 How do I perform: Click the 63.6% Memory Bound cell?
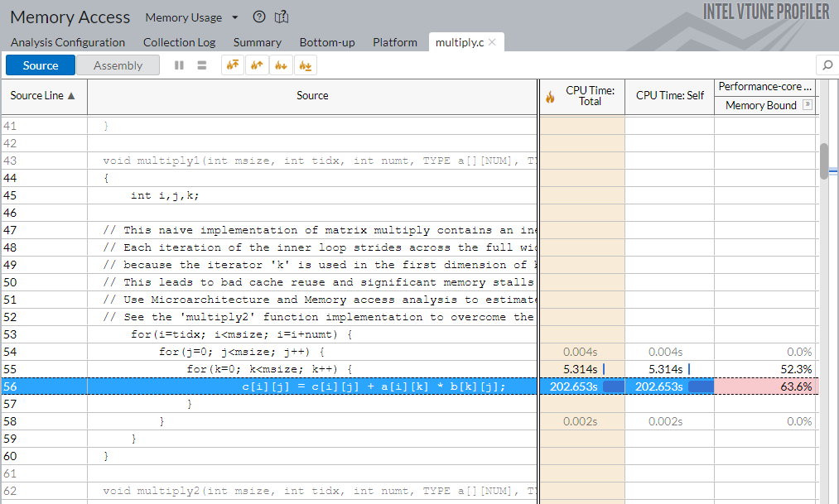coord(766,386)
